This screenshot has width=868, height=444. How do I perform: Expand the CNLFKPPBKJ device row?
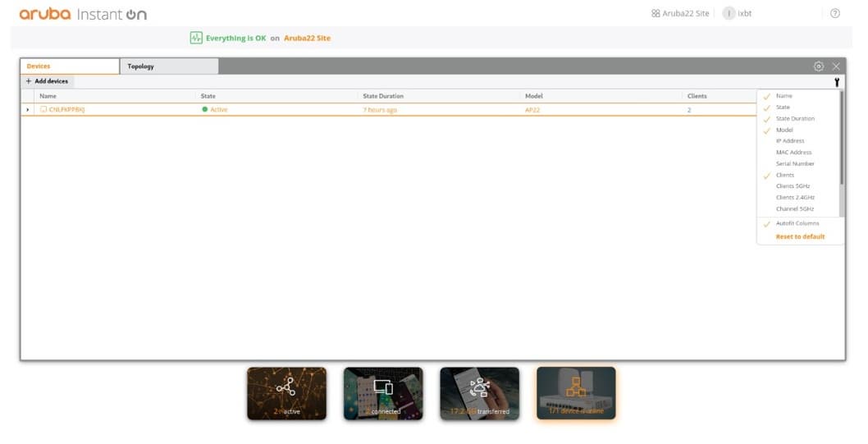pos(28,110)
